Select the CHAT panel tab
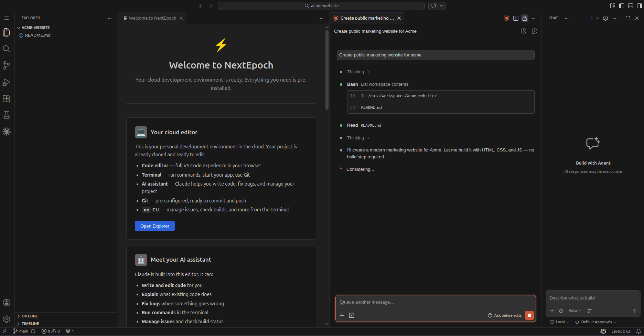Screen dimensions: 644x336 click(x=553, y=18)
